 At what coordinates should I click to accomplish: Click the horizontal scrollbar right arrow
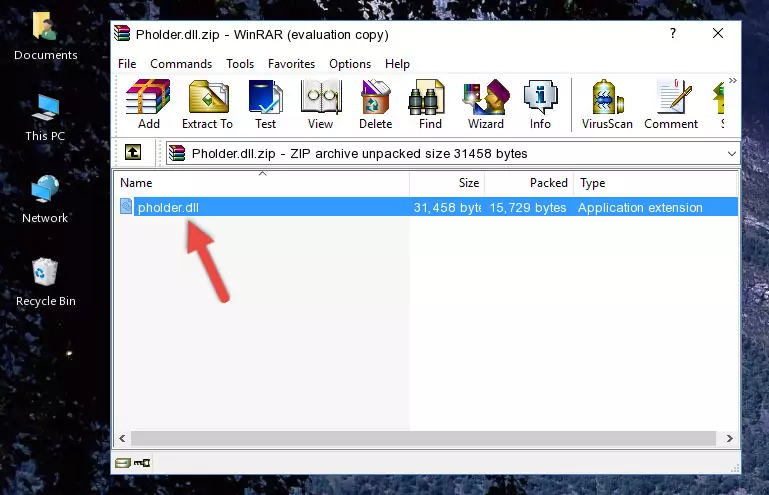click(x=729, y=439)
